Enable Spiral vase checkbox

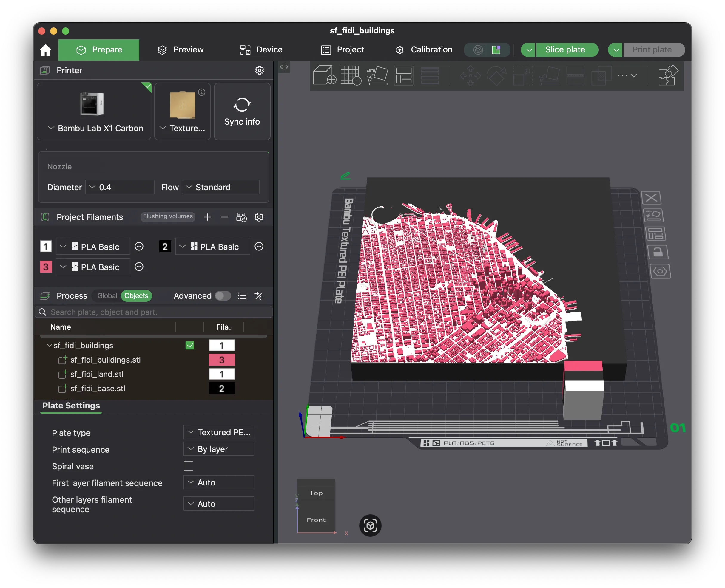point(189,466)
